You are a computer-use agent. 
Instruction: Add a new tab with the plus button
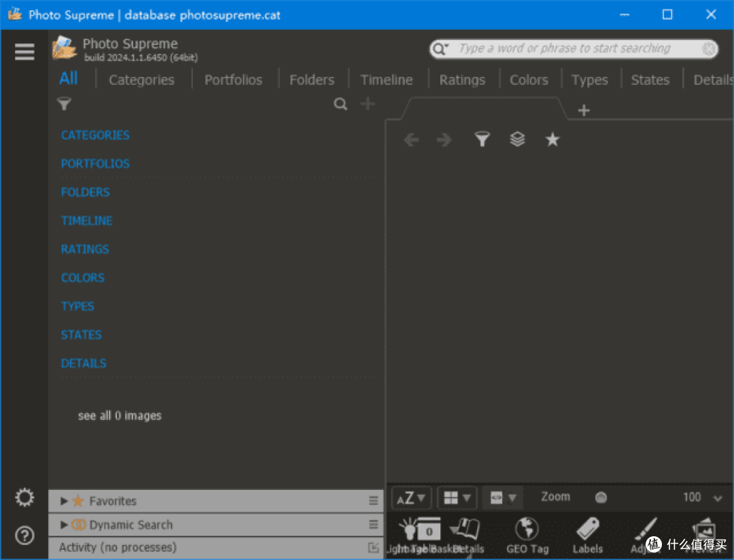click(584, 111)
